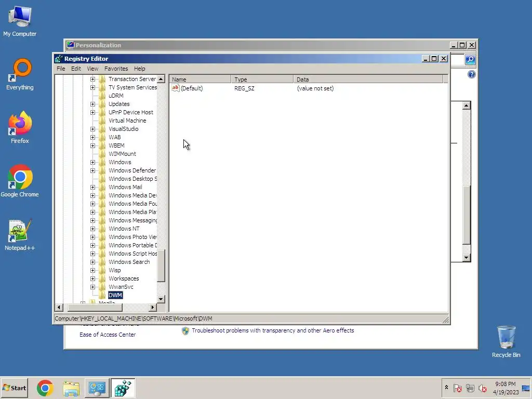
Task: Open the file explorer taskbar icon
Action: pos(71,388)
